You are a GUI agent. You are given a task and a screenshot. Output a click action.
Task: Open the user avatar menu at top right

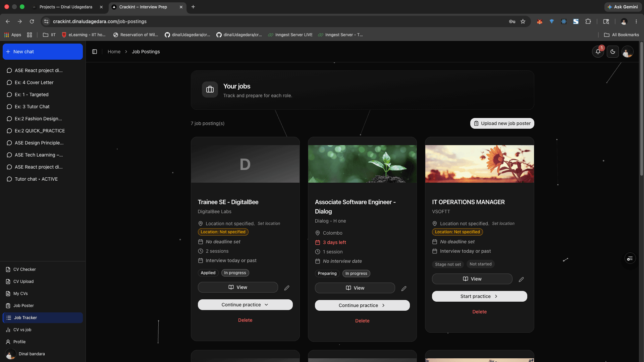(x=627, y=52)
